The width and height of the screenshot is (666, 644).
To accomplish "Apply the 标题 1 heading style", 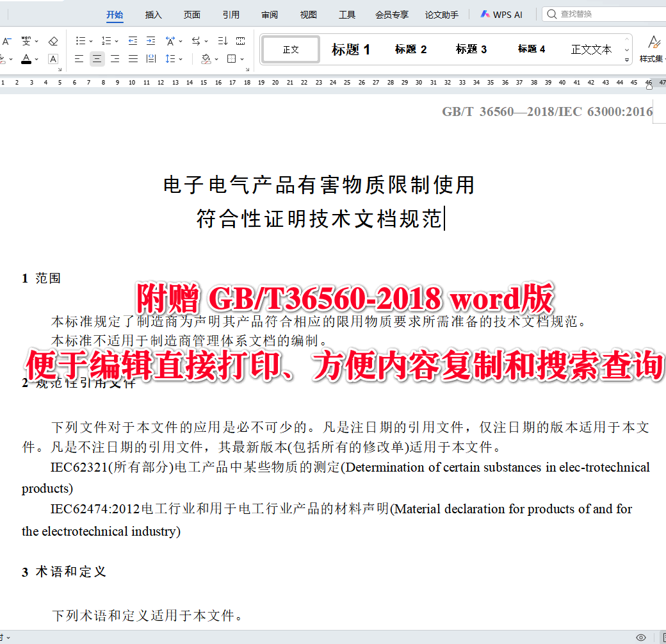I will pos(351,50).
